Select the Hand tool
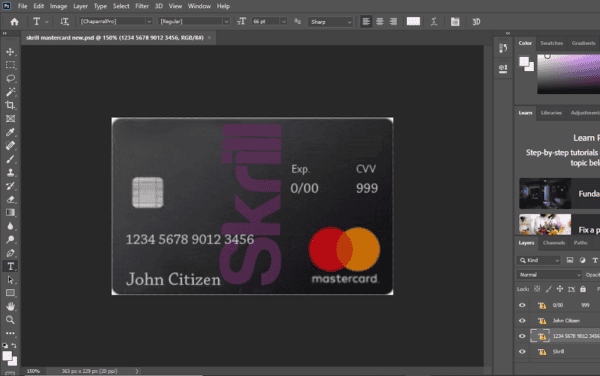600x376 pixels. point(10,306)
